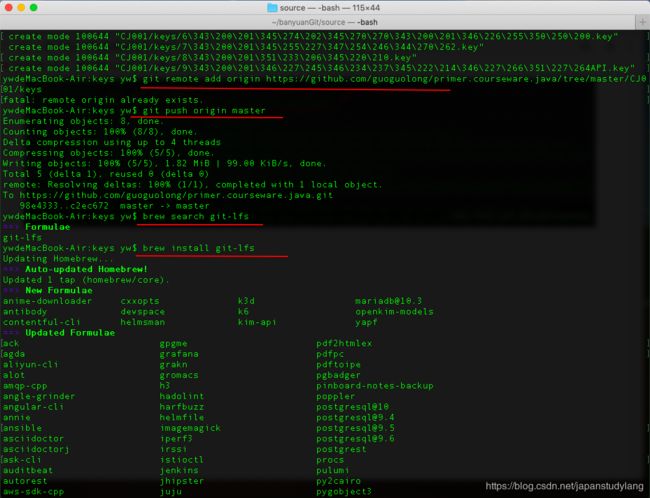Click 'pdf2htmlex' in updated formulae
Image resolution: width=650 pixels, height=498 pixels.
[344, 343]
